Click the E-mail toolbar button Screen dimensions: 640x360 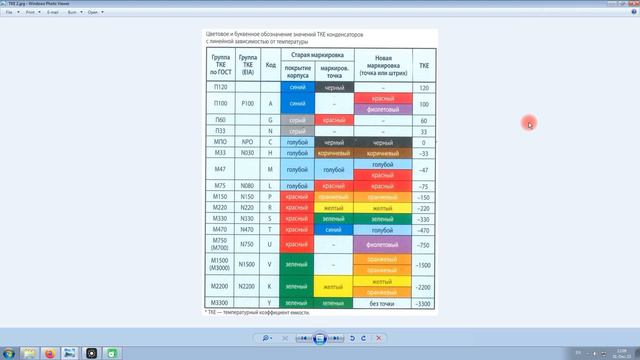(53, 12)
